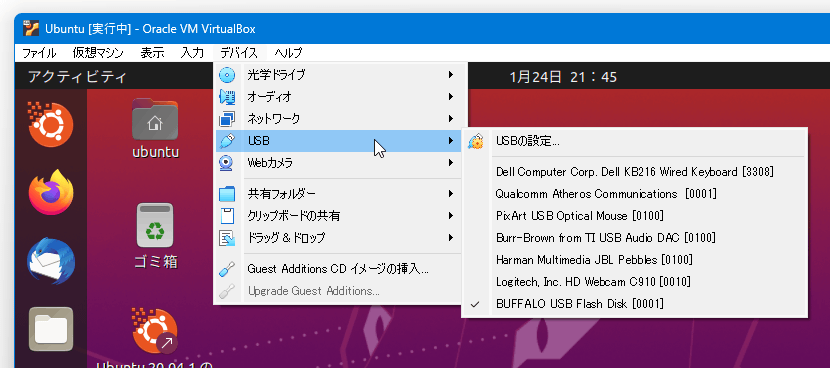Click the 共有フォルダー shared folder icon
The height and width of the screenshot is (368, 830).
click(x=227, y=194)
